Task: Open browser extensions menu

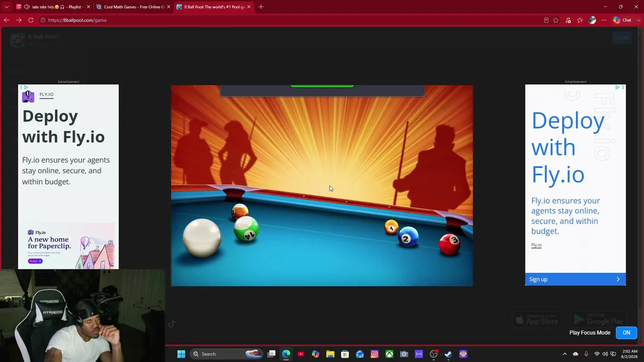Action: point(568,20)
